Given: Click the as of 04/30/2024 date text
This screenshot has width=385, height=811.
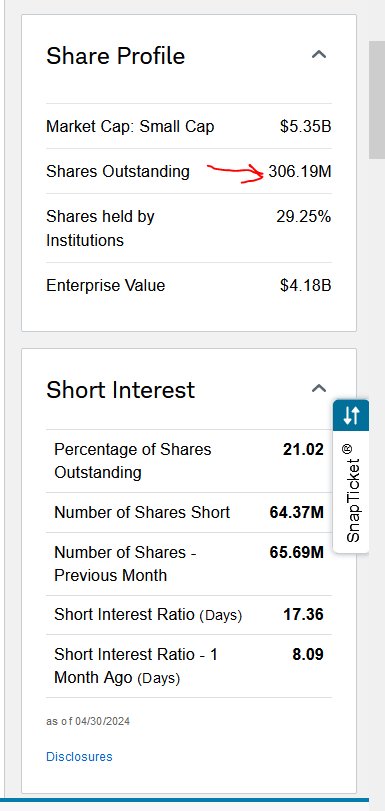Looking at the screenshot, I should tap(88, 721).
